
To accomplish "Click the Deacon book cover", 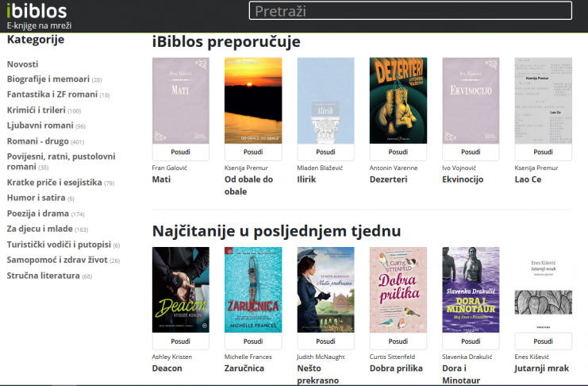I will click(x=180, y=290).
